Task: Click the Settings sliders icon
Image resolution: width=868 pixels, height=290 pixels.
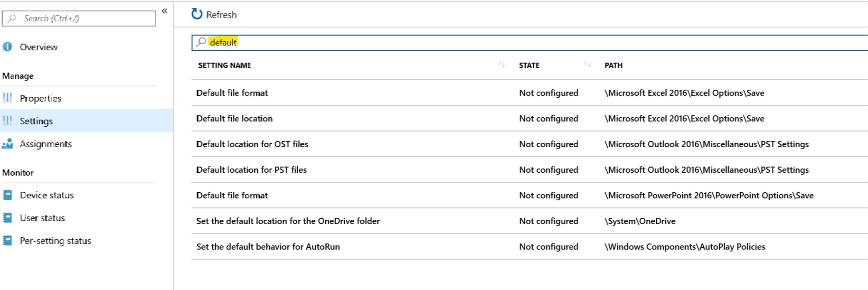Action: tap(7, 121)
